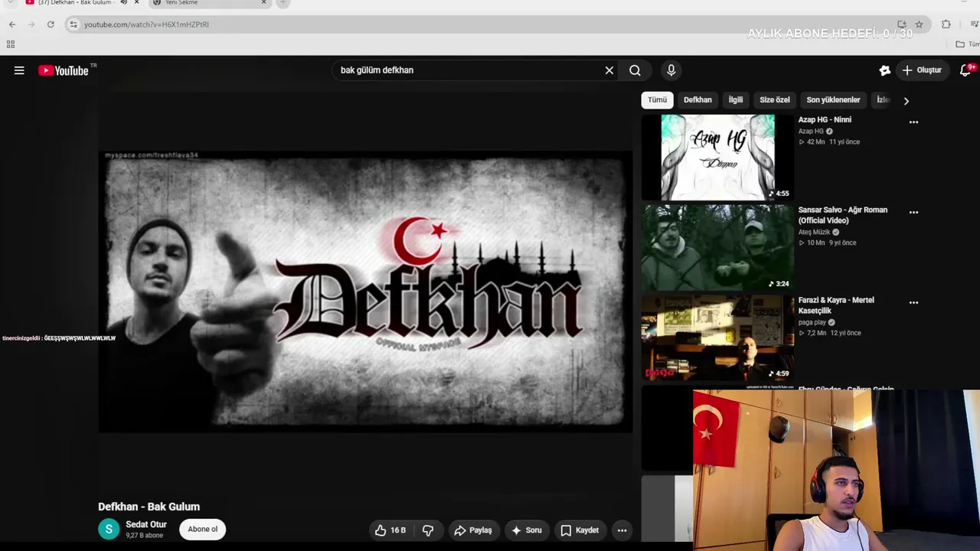Screen dimensions: 980x551
Task: Go back in the browser
Action: pyautogui.click(x=12, y=24)
